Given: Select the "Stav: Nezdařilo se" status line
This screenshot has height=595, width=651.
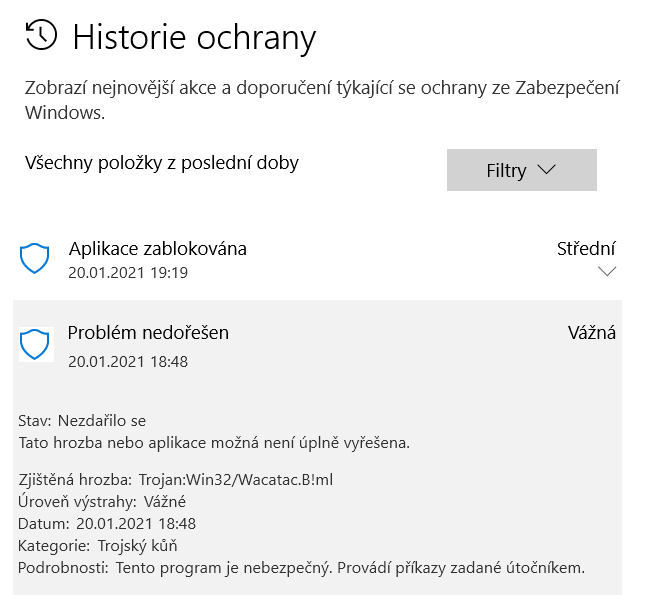Looking at the screenshot, I should tap(82, 421).
